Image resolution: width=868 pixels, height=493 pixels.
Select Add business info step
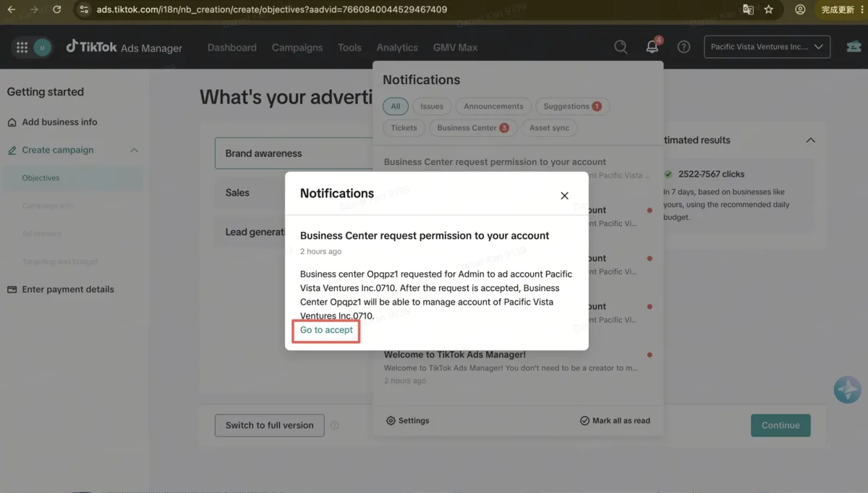coord(59,122)
